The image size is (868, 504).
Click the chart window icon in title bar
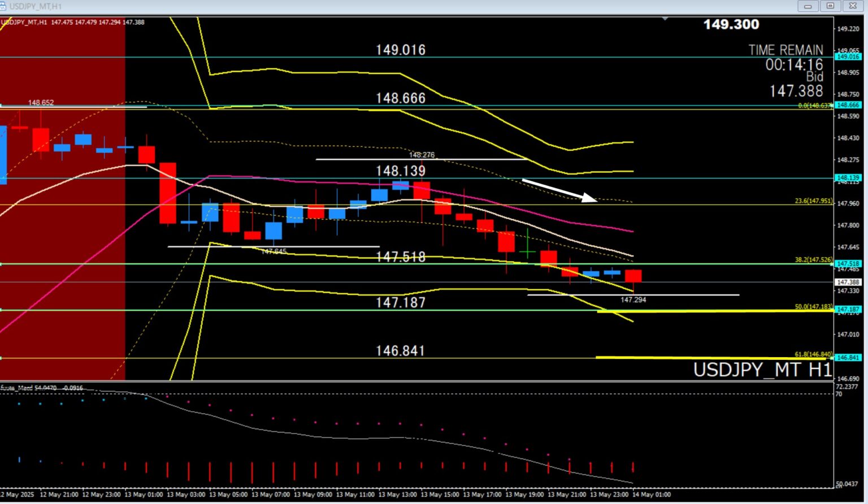click(x=5, y=6)
